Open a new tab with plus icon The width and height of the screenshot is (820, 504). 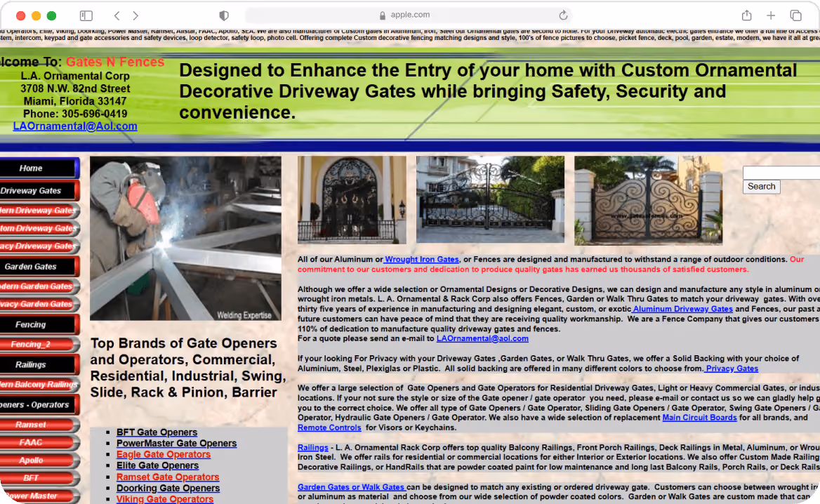coord(771,15)
